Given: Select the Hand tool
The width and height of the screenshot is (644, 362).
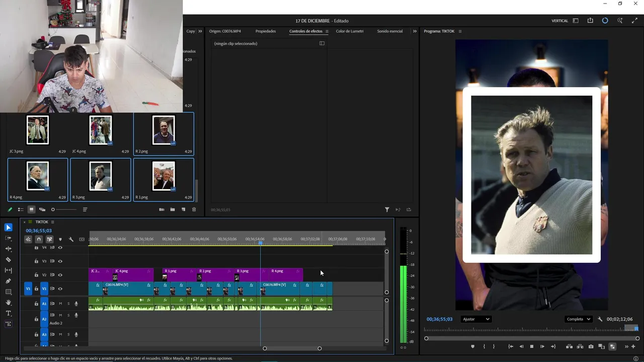Looking at the screenshot, I should click(9, 303).
